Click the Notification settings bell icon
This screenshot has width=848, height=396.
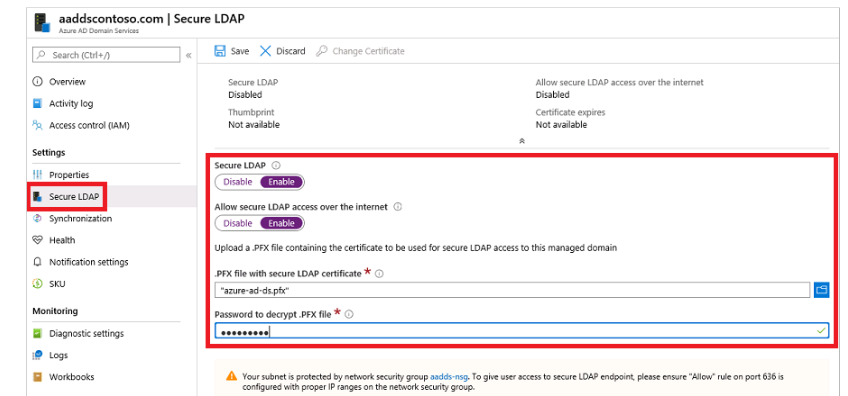pyautogui.click(x=37, y=262)
